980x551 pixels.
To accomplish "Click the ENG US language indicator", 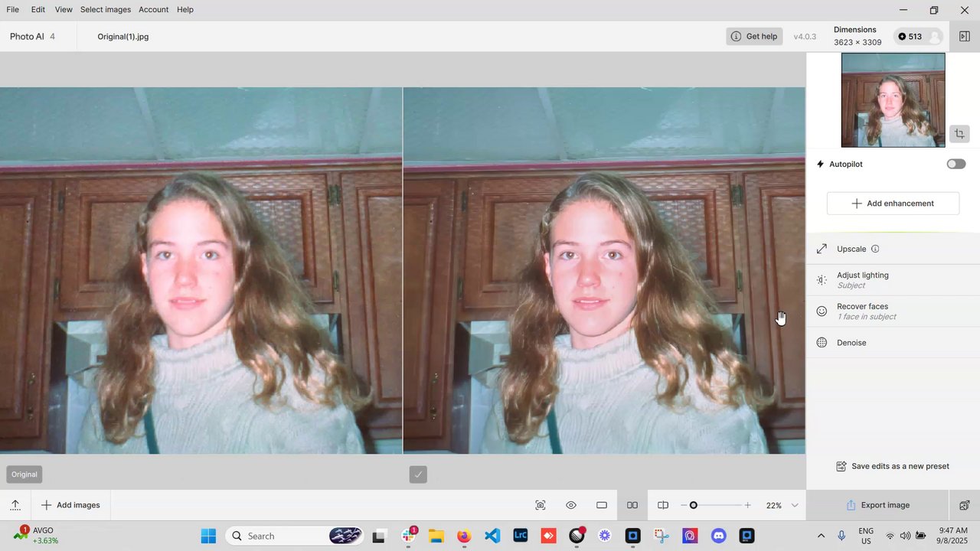I will (x=866, y=536).
